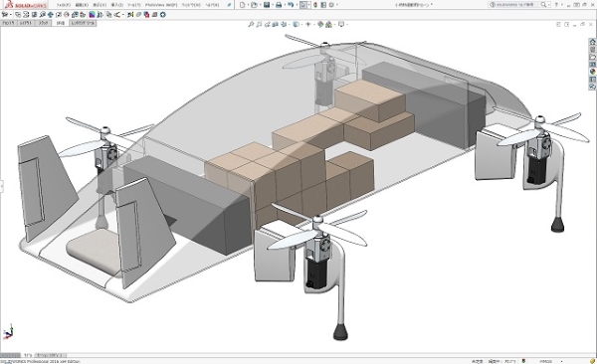Image resolution: width=597 pixels, height=364 pixels.
Task: Expand the Help dropdown arrow
Action: [x=562, y=5]
